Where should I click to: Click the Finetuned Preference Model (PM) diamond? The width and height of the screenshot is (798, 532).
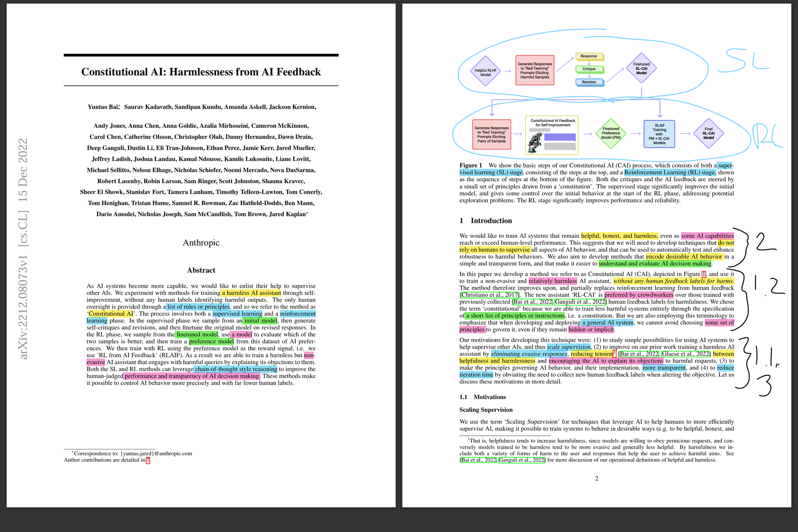[611, 133]
